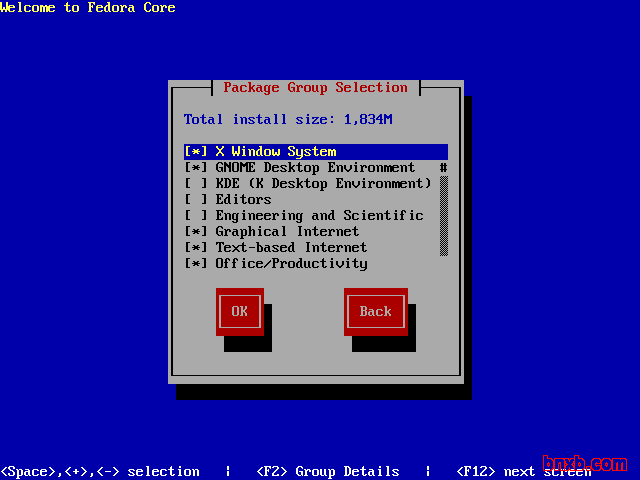Enable the KDE (K Desktop Environment) checkbox
This screenshot has height=480, width=640.
tap(196, 184)
